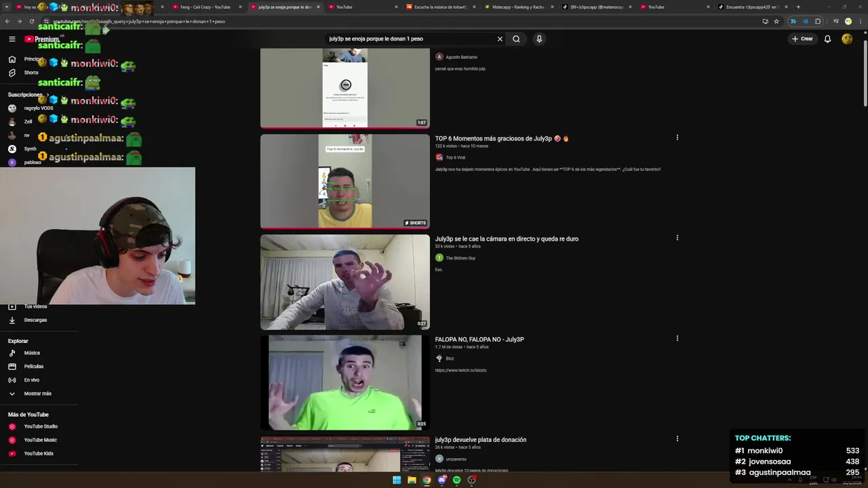Open title 'July3p se le cae la cámara en directo'
868x488 pixels.
[507, 239]
